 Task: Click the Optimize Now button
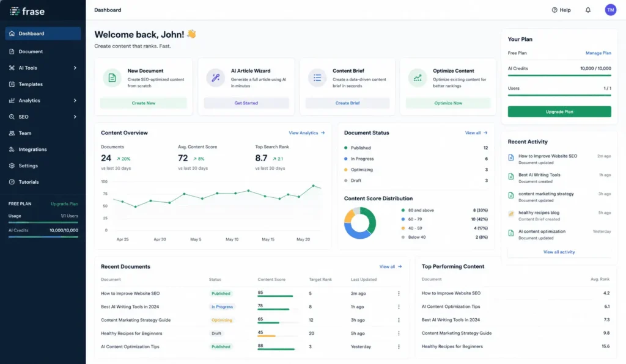(448, 103)
